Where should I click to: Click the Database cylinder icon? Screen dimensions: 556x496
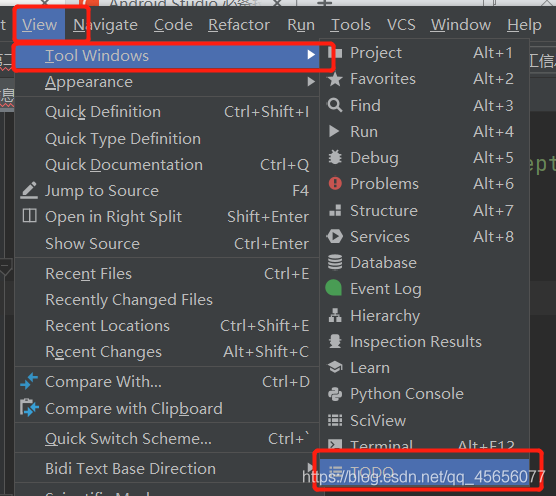tap(335, 263)
